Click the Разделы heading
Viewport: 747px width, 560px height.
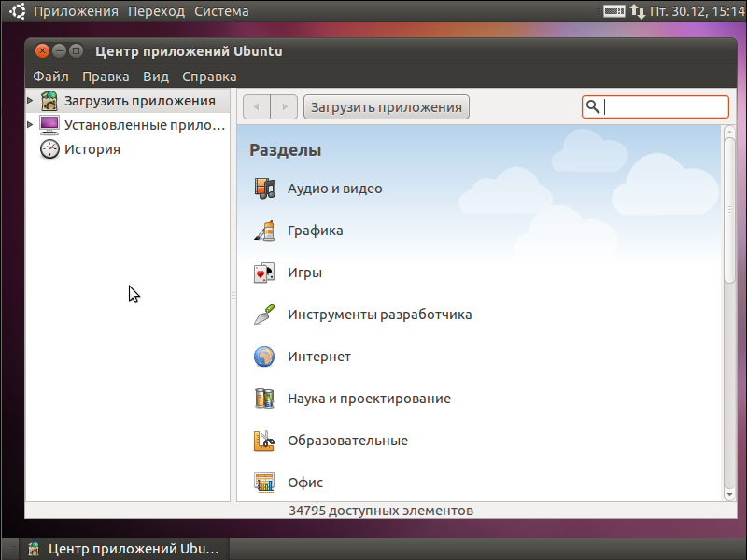point(286,150)
